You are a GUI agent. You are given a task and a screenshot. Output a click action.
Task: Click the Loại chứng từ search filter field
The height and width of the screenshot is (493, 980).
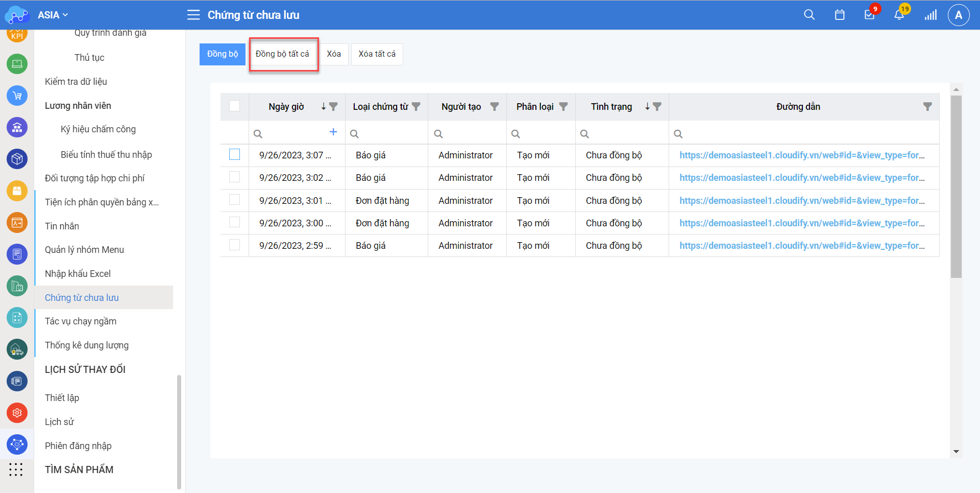(x=386, y=133)
